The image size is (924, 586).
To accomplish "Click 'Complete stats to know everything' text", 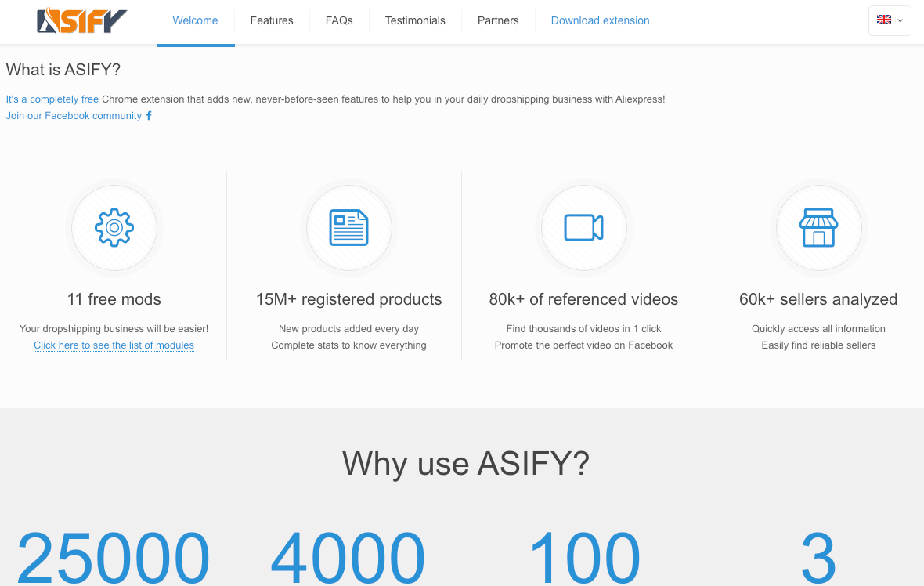I will [349, 345].
